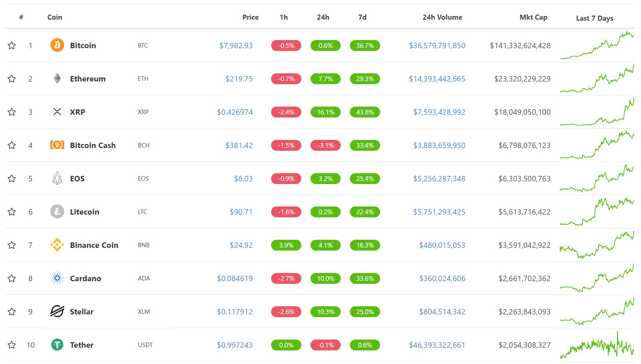Click Bitcoin's -0.5% 1h badge
The image size is (641, 364).
pyautogui.click(x=286, y=45)
